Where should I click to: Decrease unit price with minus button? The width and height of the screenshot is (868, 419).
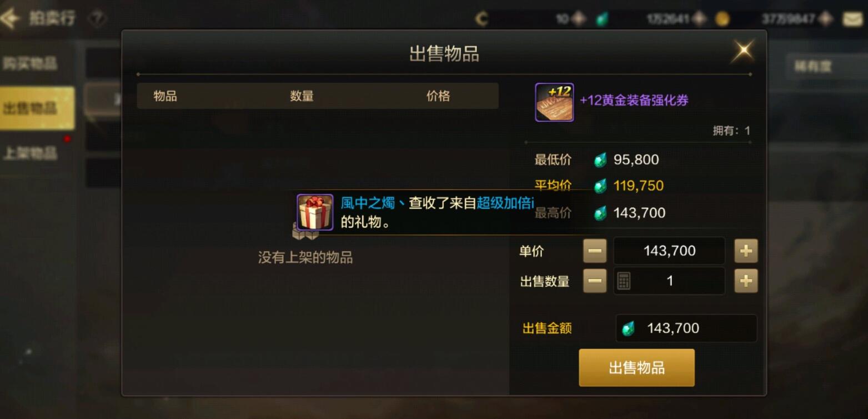pyautogui.click(x=595, y=251)
